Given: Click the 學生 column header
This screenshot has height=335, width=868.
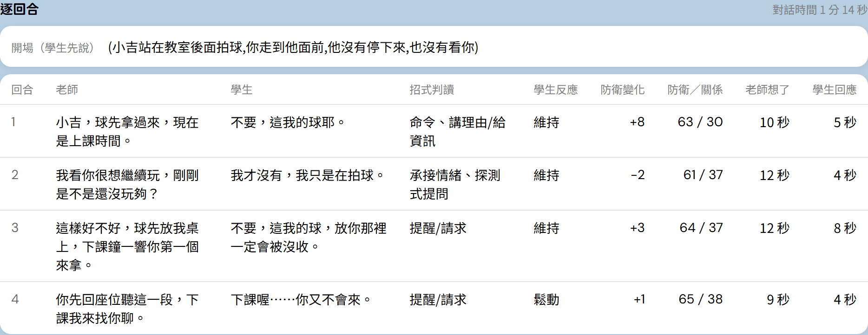Looking at the screenshot, I should click(x=242, y=90).
